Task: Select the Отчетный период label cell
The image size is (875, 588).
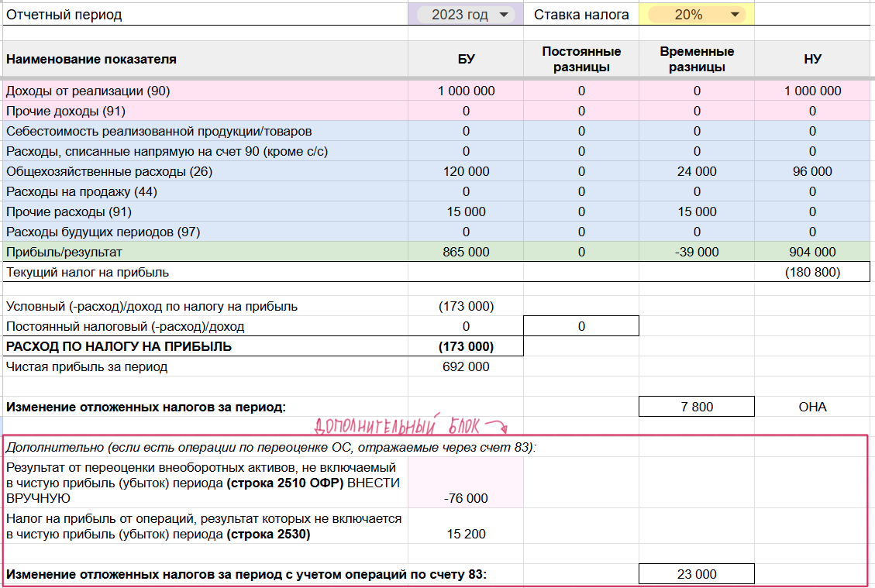Action: [x=205, y=15]
